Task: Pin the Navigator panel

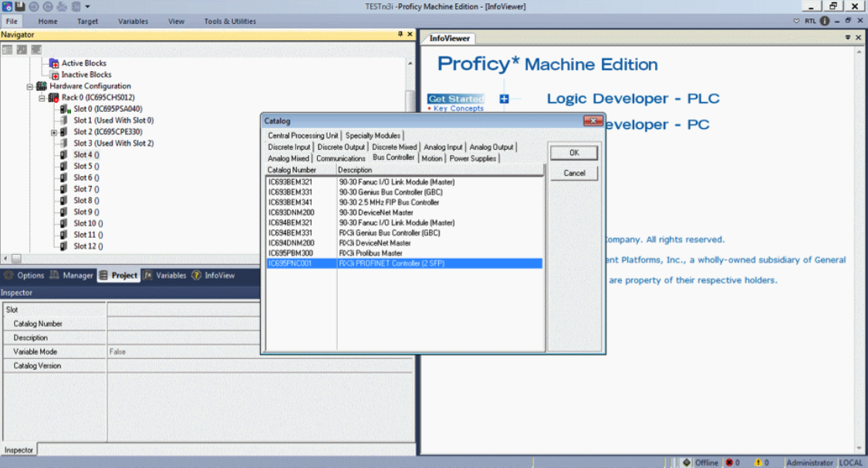Action: (x=400, y=34)
